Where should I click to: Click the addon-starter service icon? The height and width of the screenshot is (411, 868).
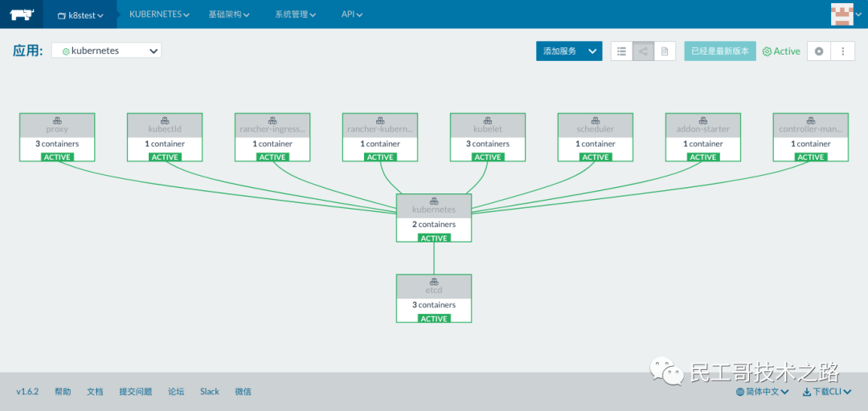tap(703, 120)
